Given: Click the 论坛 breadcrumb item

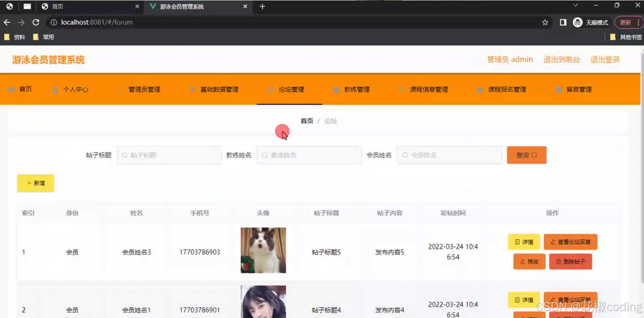Looking at the screenshot, I should click(x=330, y=121).
